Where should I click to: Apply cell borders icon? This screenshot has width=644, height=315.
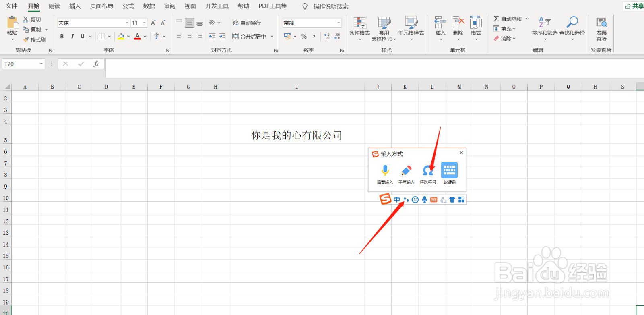101,36
